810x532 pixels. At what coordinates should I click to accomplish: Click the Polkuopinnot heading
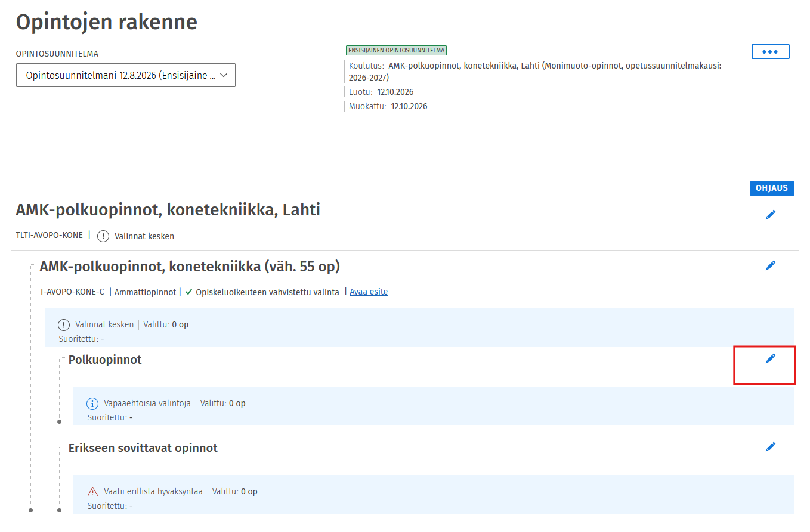(x=105, y=360)
